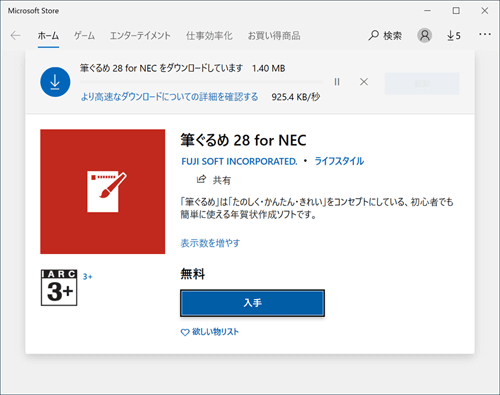This screenshot has height=395, width=500.
Task: Click the 925.4 KB/秒 speed text
Action: [x=296, y=97]
